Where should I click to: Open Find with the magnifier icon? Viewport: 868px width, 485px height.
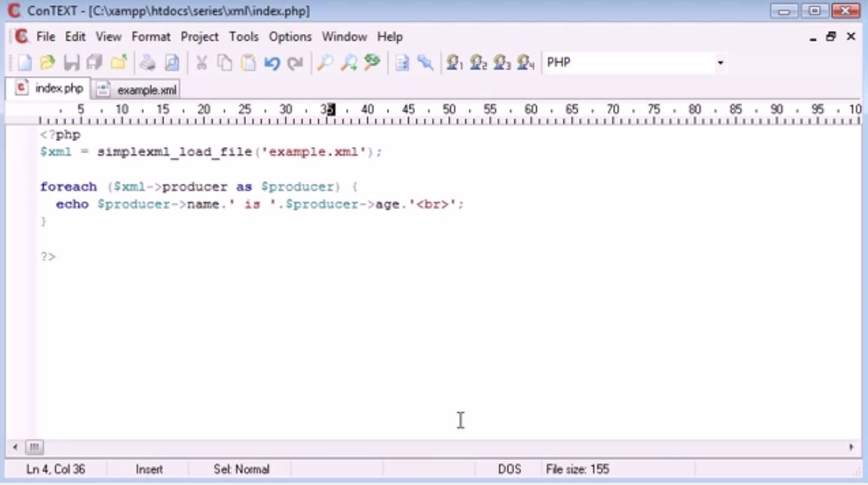click(324, 63)
